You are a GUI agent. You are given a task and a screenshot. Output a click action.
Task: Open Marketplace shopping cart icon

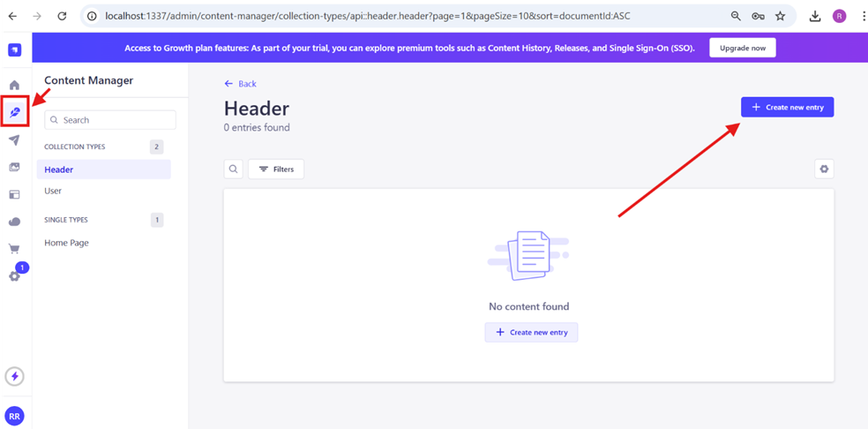pos(15,249)
